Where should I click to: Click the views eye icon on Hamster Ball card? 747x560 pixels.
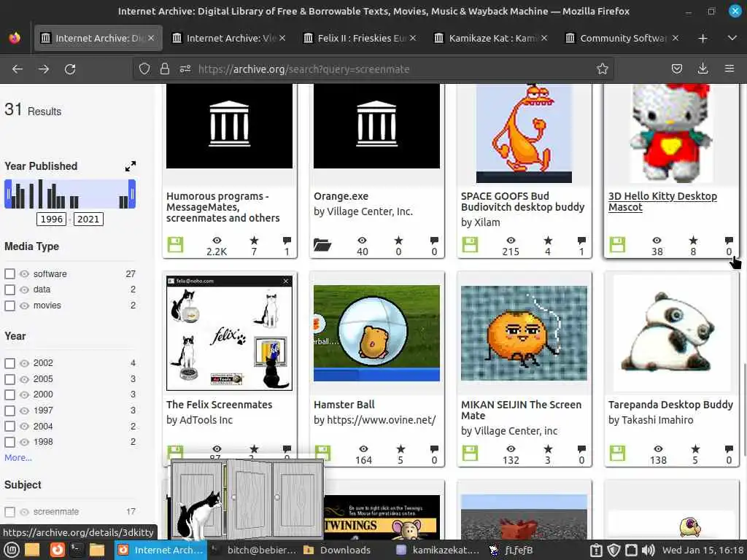pyautogui.click(x=363, y=448)
